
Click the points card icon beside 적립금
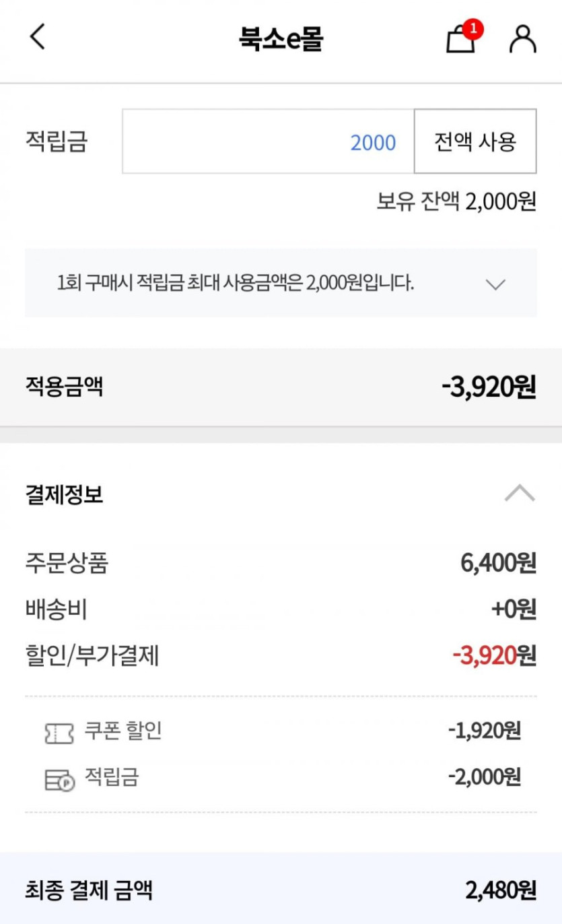[59, 780]
